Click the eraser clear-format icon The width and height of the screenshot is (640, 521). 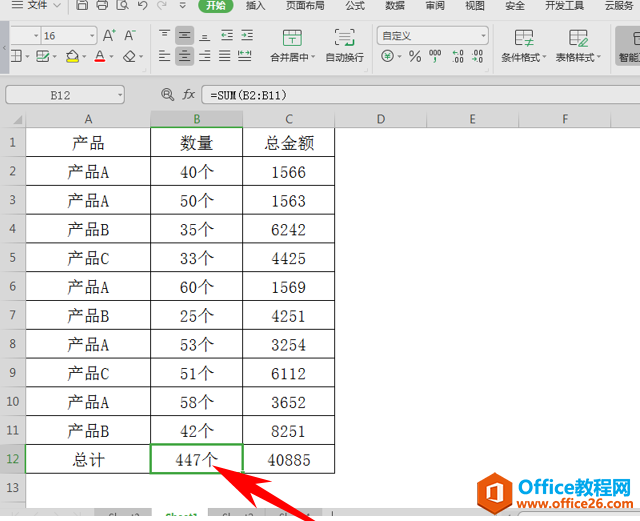click(x=129, y=56)
